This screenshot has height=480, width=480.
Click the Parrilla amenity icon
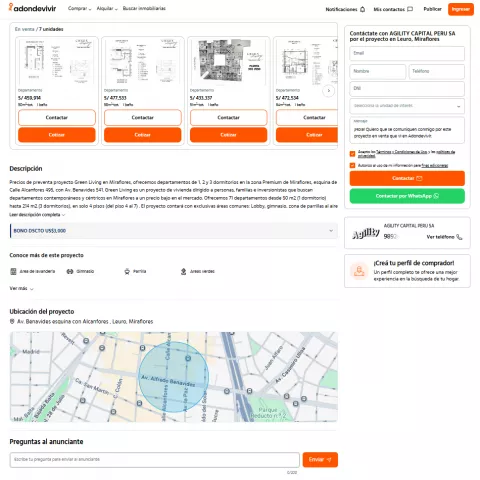[127, 271]
